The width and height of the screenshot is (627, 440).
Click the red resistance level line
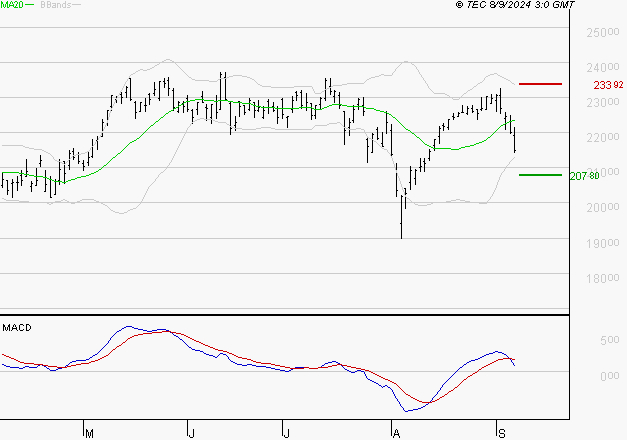pos(540,84)
